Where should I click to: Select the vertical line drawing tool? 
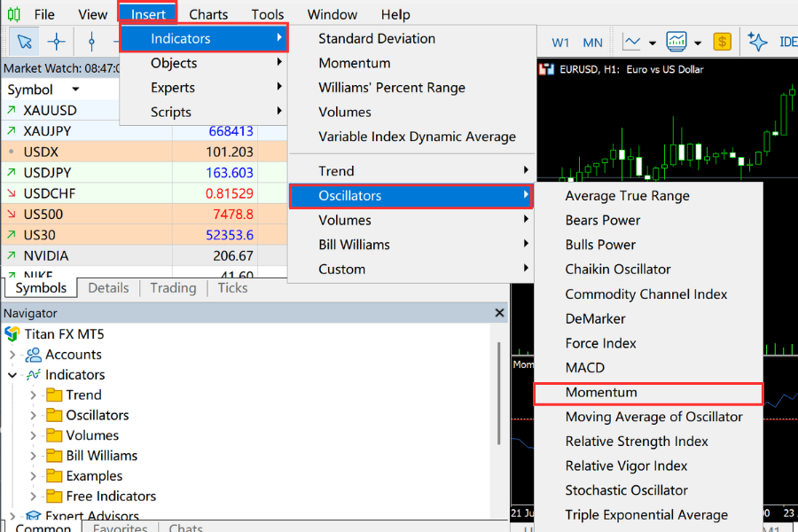[91, 42]
